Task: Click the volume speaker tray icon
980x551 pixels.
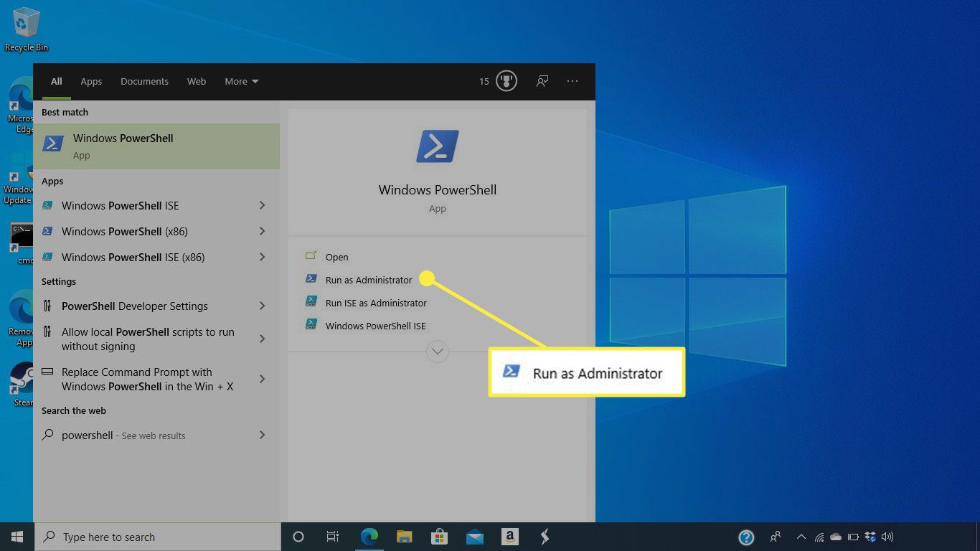Action: point(887,537)
